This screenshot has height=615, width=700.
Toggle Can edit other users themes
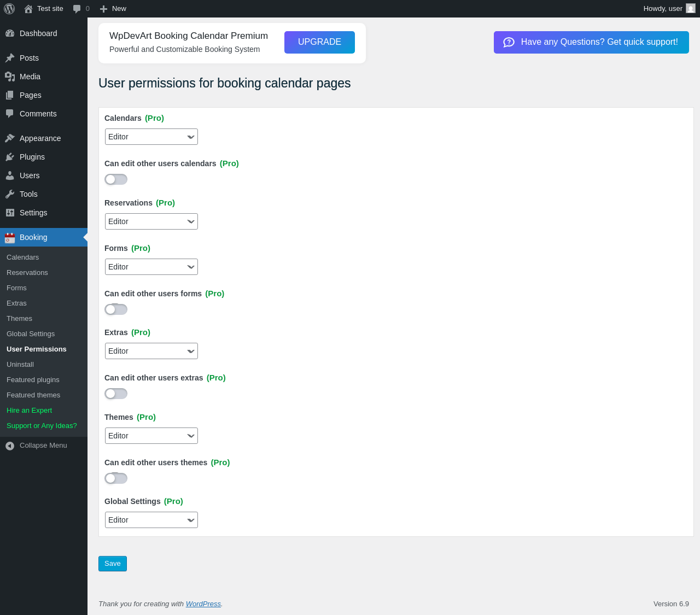116,478
